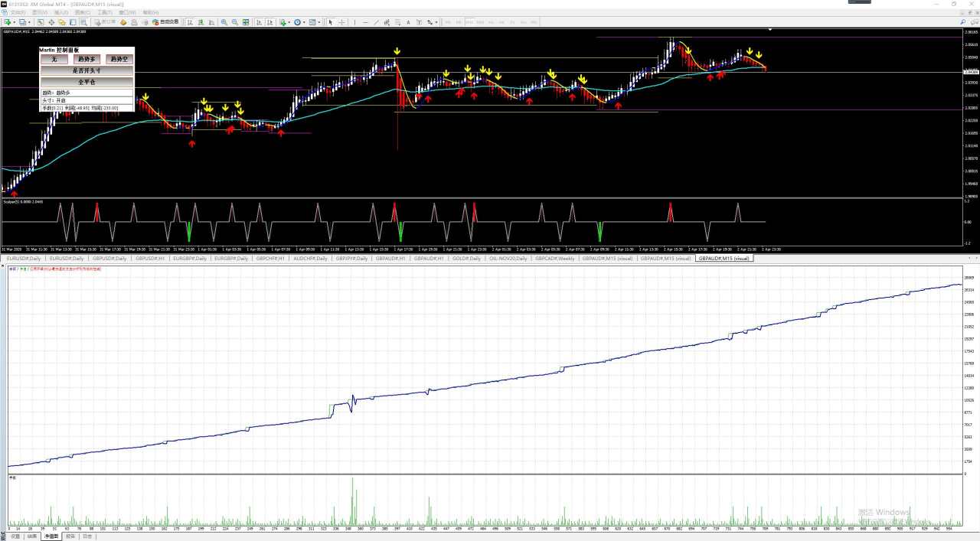The width and height of the screenshot is (980, 541).
Task: Tile chart windows with toolbar icon
Action: pos(246,22)
